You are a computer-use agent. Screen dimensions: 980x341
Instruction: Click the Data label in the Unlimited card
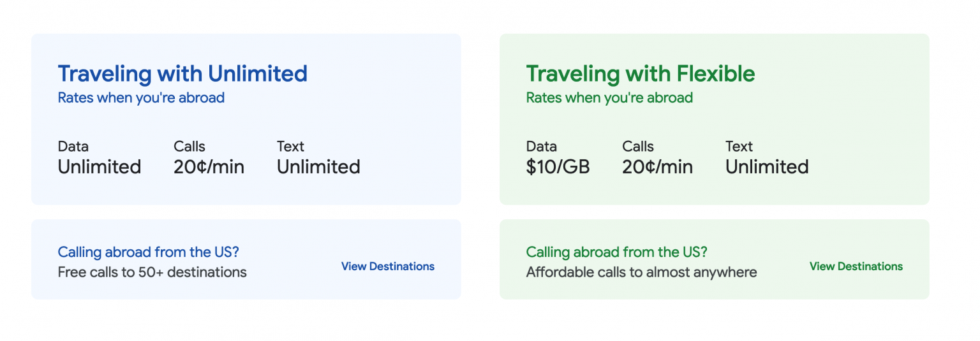coord(73,147)
